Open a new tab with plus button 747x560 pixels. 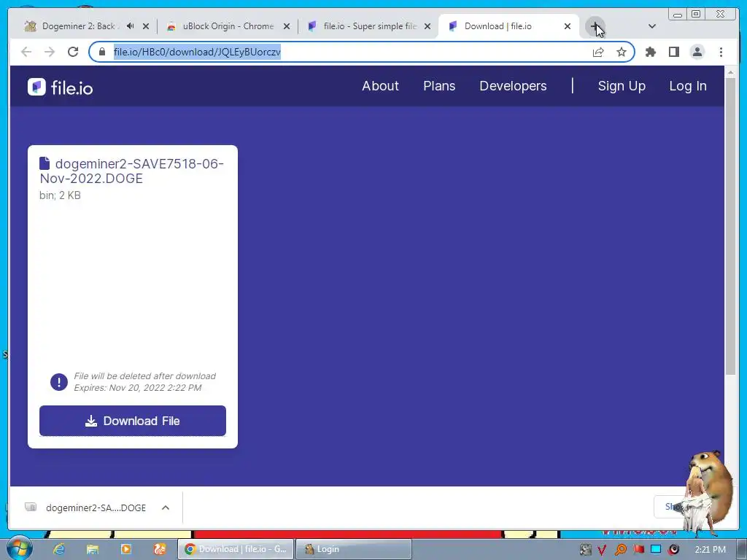pyautogui.click(x=595, y=26)
